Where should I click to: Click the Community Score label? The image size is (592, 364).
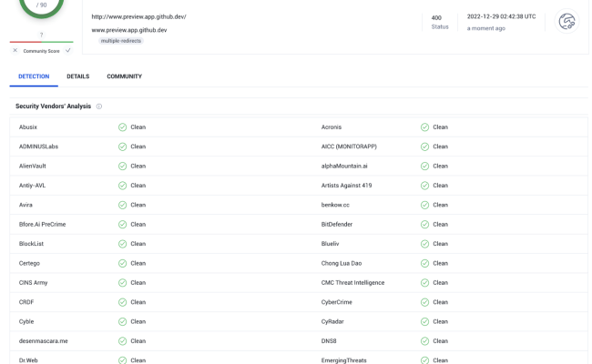(41, 51)
